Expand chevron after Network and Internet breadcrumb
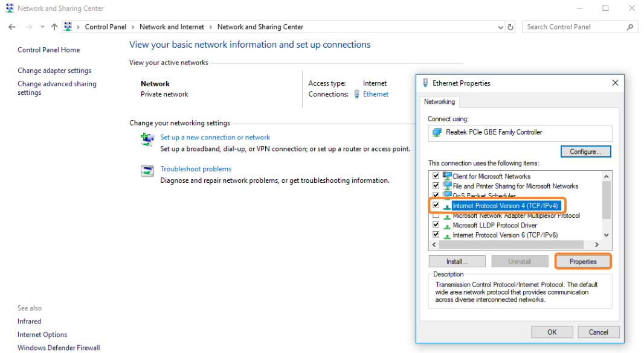The width and height of the screenshot is (644, 353). tap(211, 27)
